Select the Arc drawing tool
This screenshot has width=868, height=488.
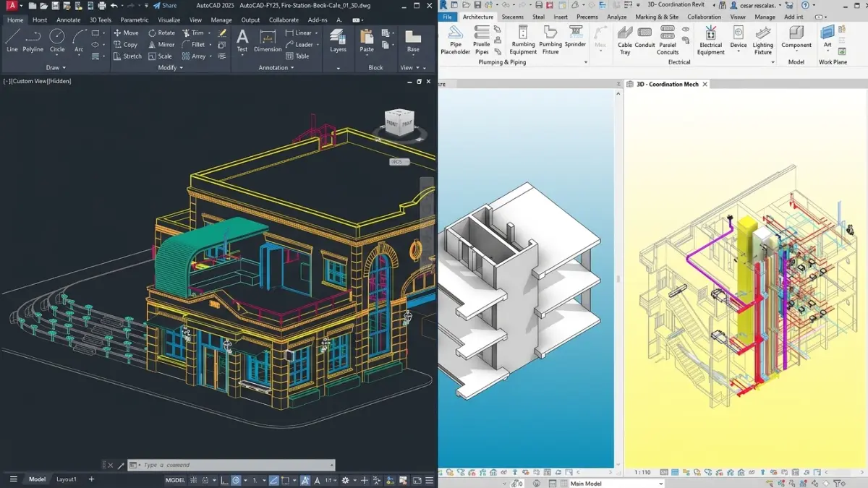pyautogui.click(x=79, y=40)
